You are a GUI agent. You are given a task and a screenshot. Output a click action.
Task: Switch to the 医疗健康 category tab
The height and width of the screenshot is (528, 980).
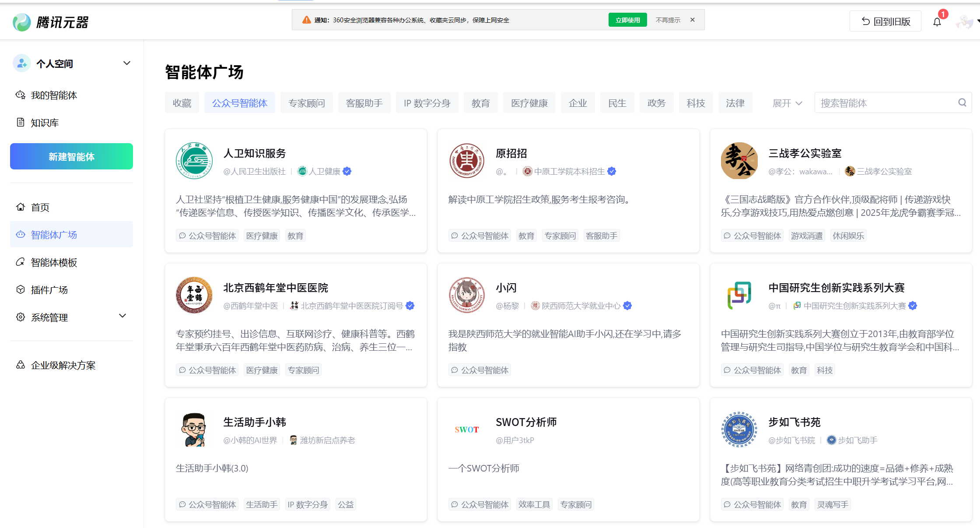click(x=529, y=103)
